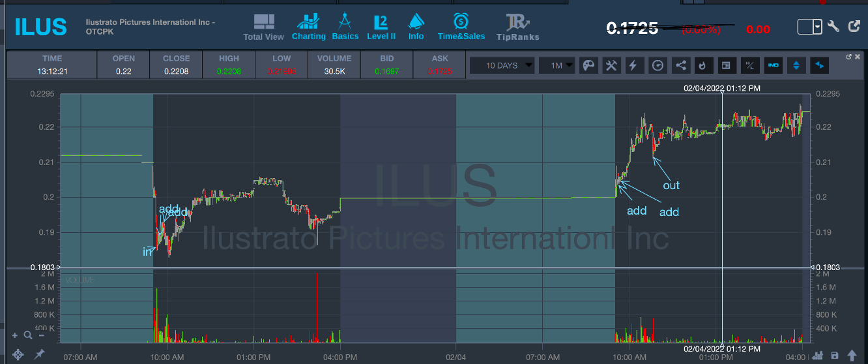This screenshot has width=868, height=364.
Task: Open the window layout dropdown
Action: tap(810, 27)
